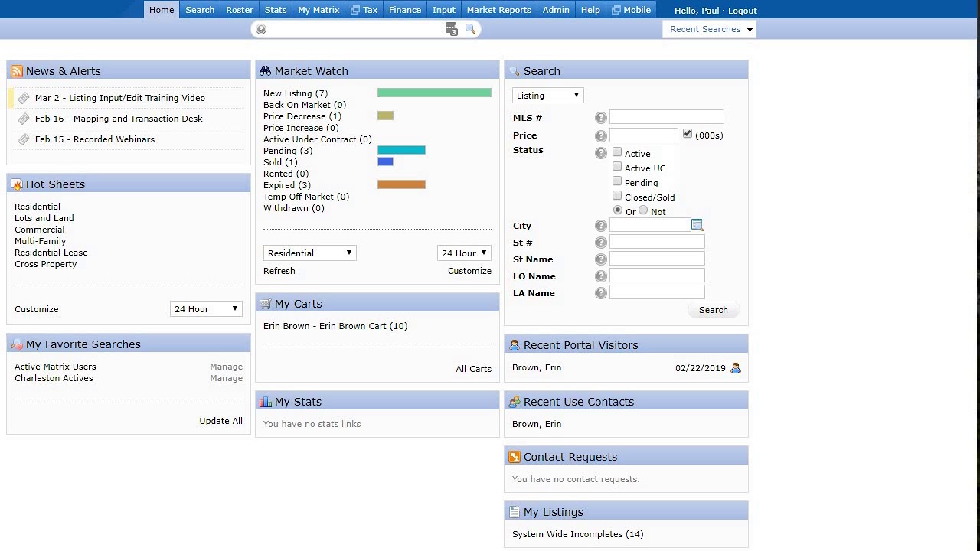Viewport: 980px width, 551px height.
Task: Open the Residential dropdown in Market Watch
Action: point(309,253)
